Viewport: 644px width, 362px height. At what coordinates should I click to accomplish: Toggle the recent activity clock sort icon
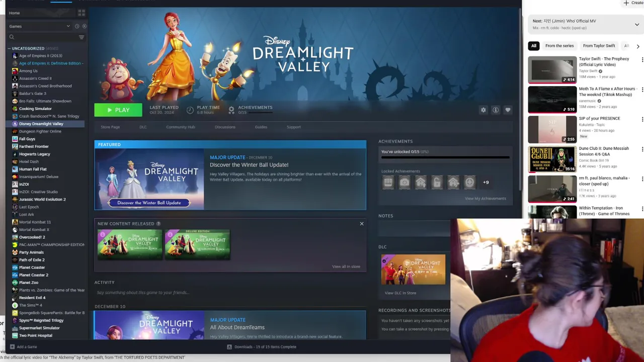[x=77, y=26]
